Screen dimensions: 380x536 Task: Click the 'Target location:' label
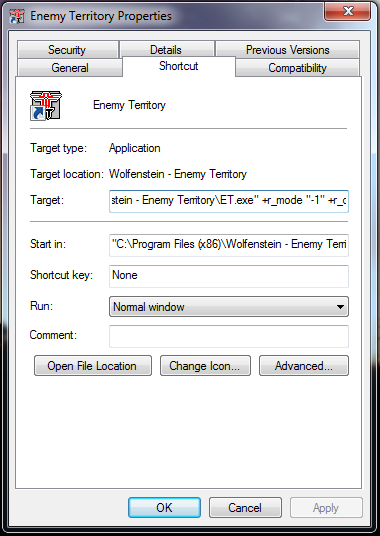(67, 174)
